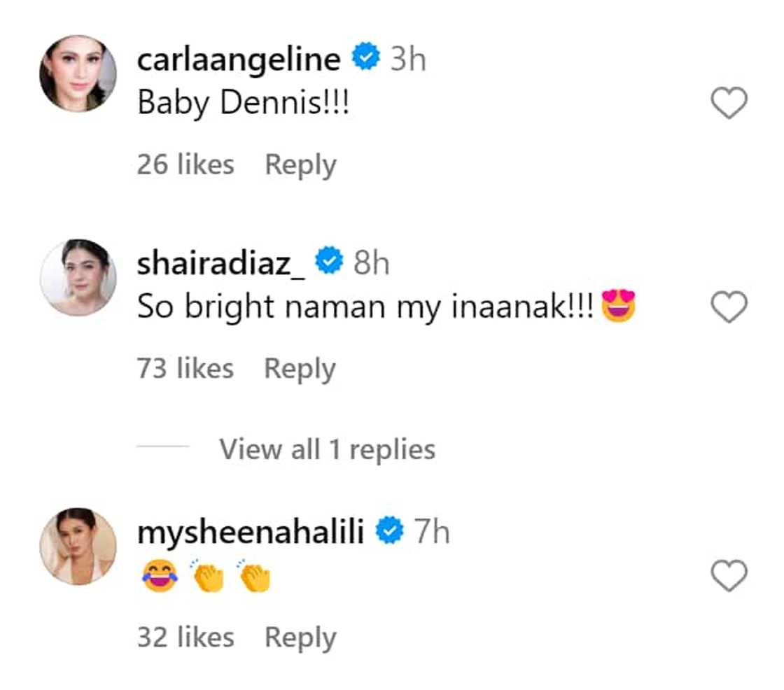Open the 32 likes list
784x690 pixels.
click(185, 638)
